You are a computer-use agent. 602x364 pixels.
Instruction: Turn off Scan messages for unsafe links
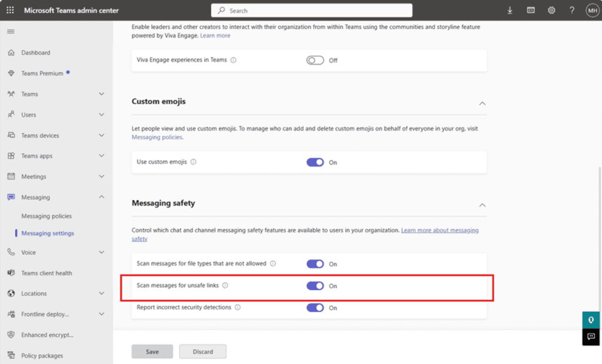click(316, 286)
